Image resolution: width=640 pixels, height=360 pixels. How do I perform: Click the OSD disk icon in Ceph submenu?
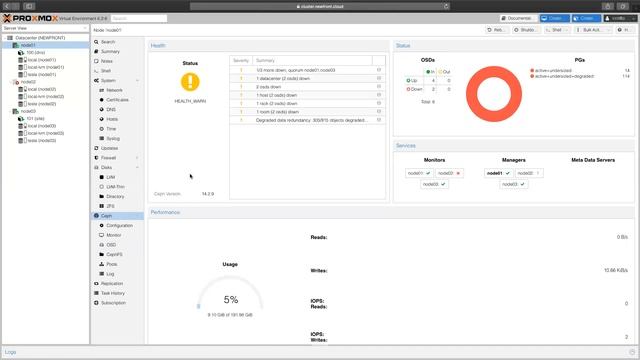point(102,245)
